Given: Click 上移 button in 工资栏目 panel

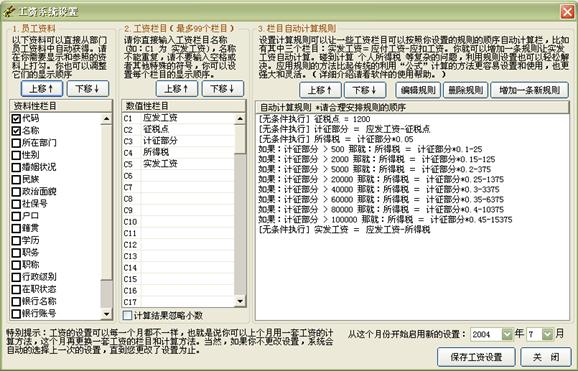Looking at the screenshot, I should pyautogui.click(x=177, y=89).
